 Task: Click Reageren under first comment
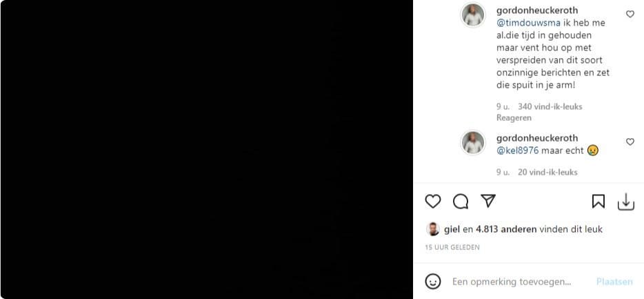click(x=514, y=117)
